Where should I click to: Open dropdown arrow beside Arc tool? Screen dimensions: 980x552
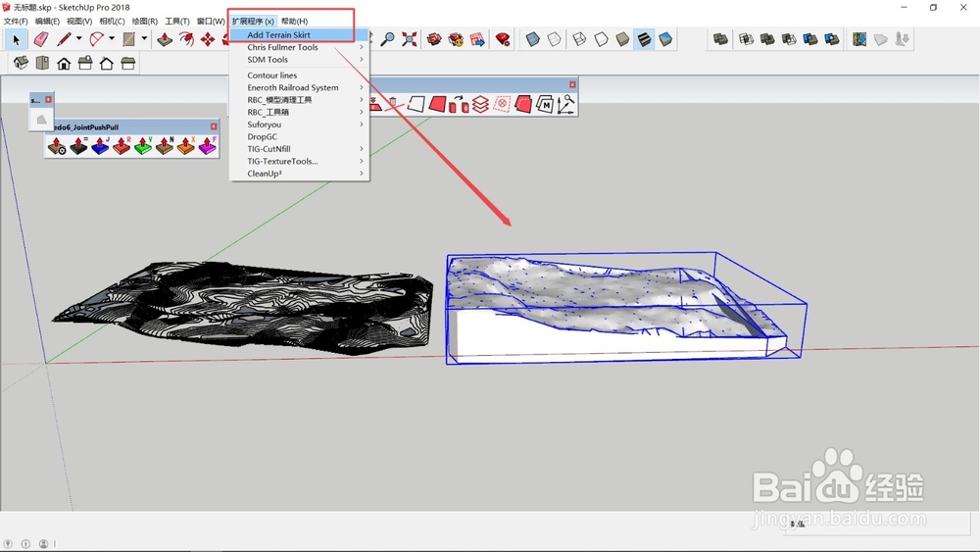click(112, 39)
